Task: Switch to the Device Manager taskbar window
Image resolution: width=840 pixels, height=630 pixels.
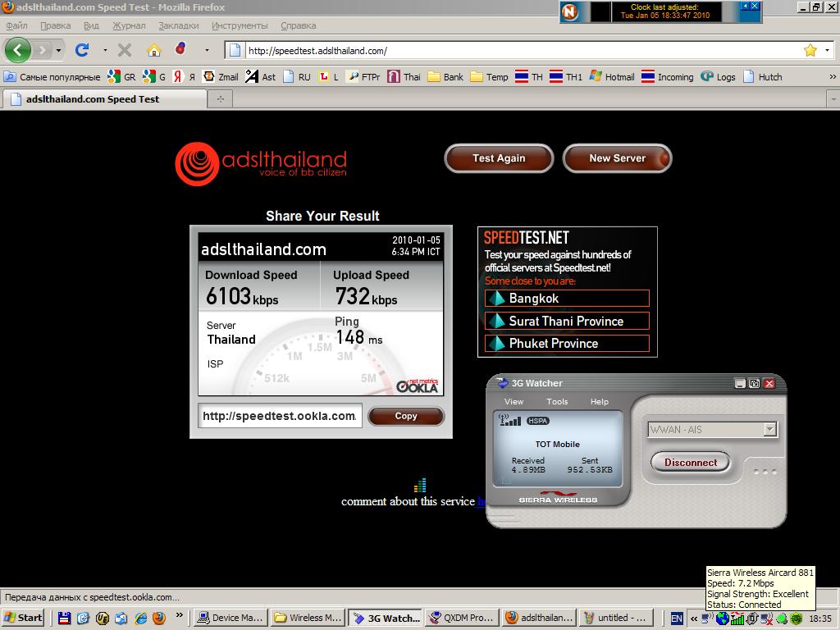Action: [230, 618]
